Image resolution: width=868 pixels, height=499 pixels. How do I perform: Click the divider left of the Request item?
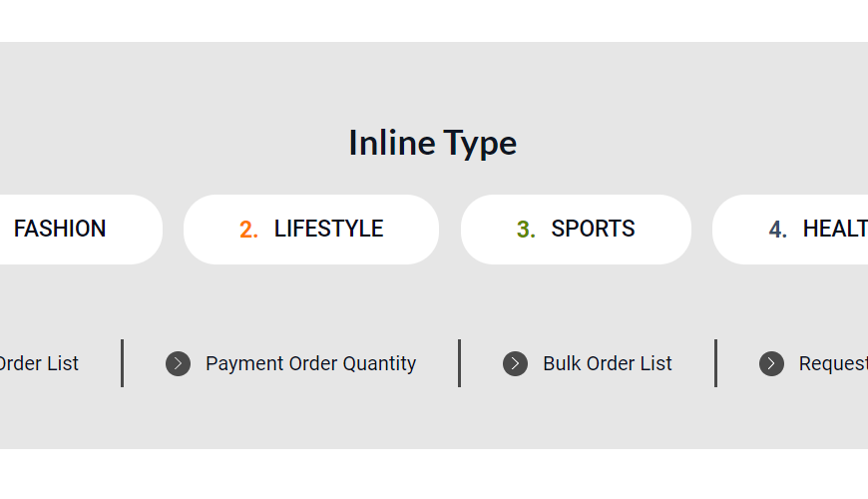pos(715,363)
